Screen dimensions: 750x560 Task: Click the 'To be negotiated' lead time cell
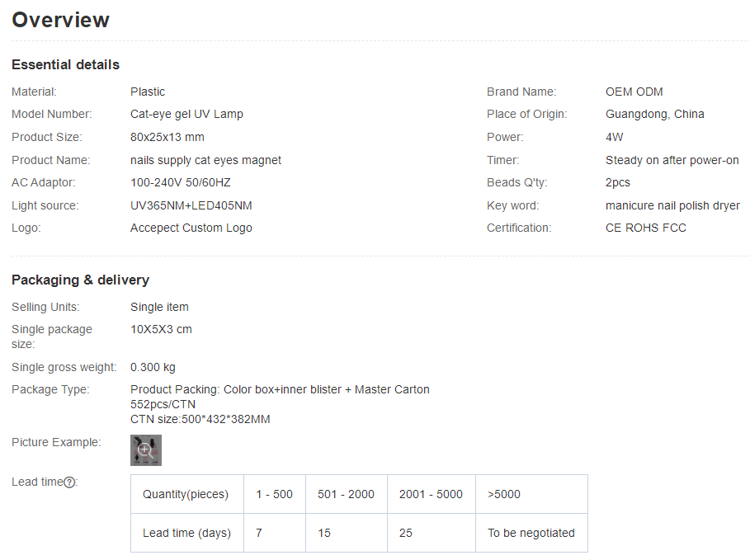[531, 533]
